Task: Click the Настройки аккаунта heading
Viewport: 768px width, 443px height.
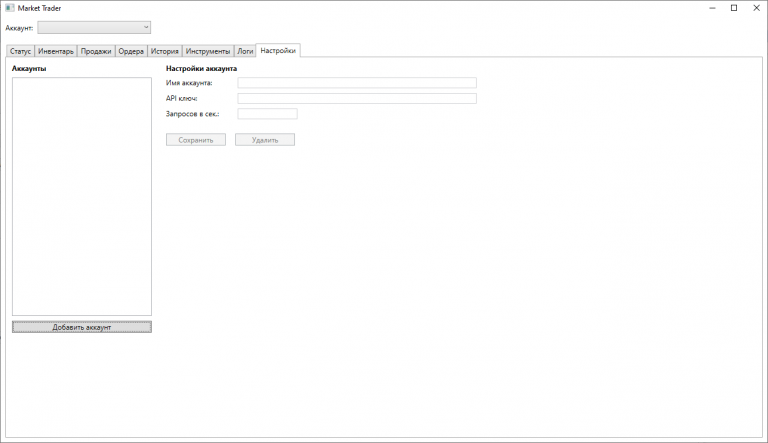Action: point(201,69)
